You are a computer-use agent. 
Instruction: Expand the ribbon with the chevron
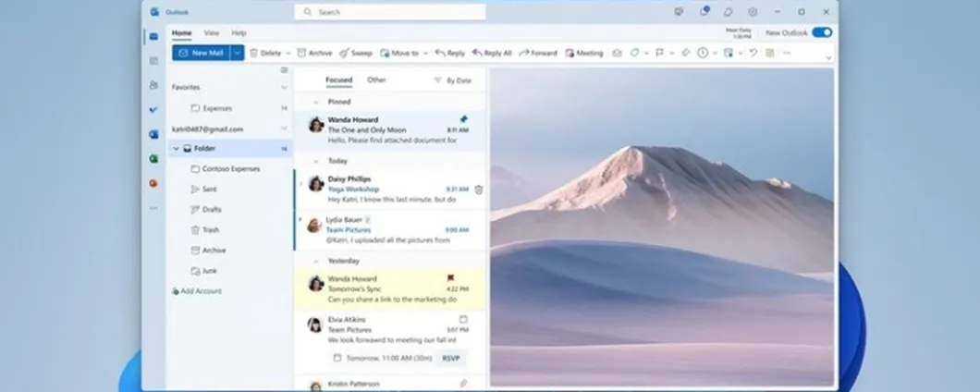point(828,57)
